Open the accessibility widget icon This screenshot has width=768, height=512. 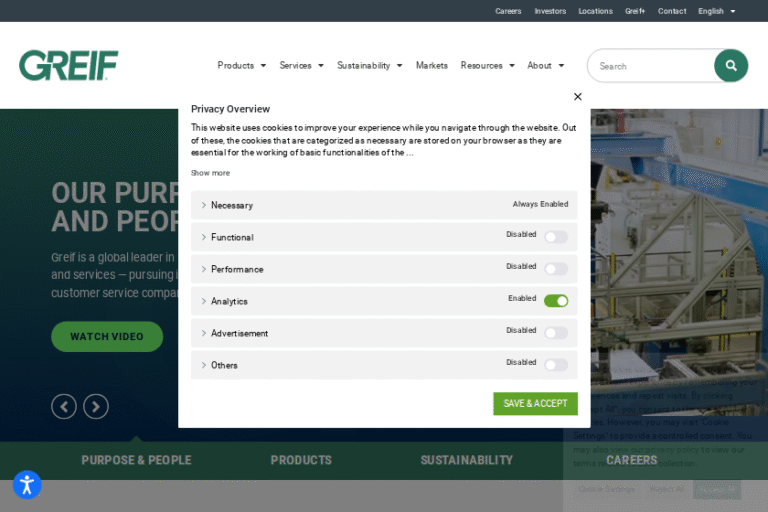27,485
